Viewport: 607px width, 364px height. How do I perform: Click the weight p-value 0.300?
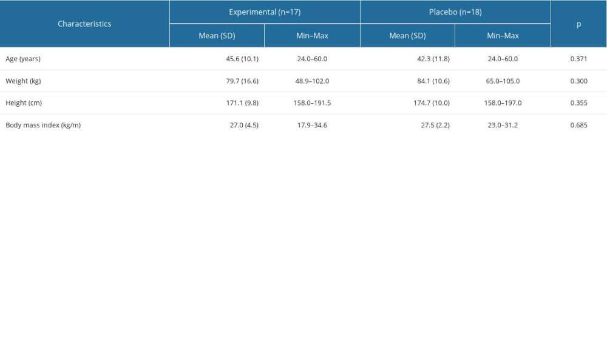[x=578, y=81]
